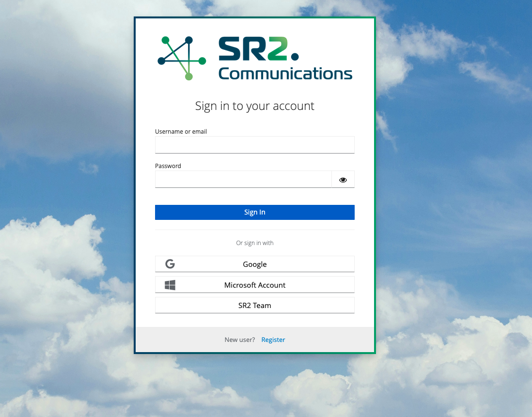Sign in with Microsoft Account
Viewport: 532px width, 417px height.
(x=255, y=285)
